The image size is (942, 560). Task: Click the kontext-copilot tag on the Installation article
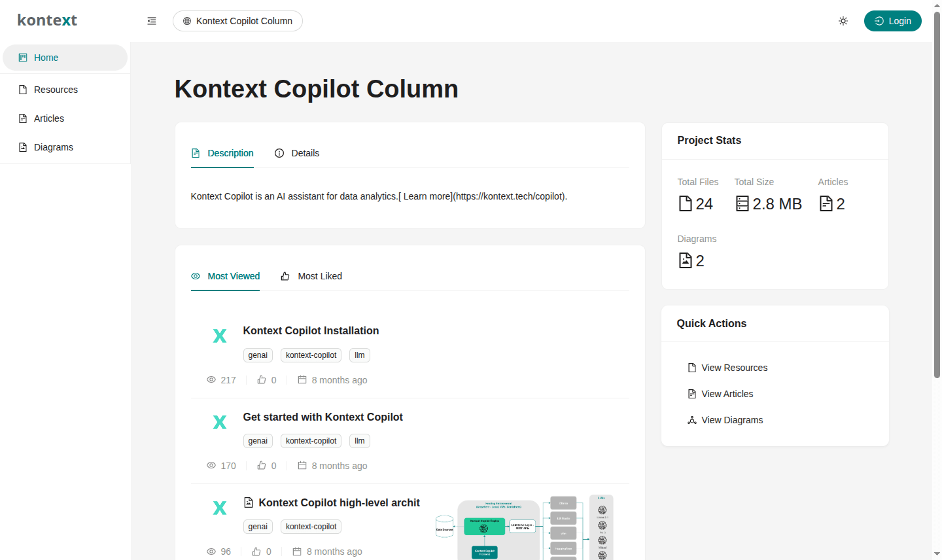311,355
